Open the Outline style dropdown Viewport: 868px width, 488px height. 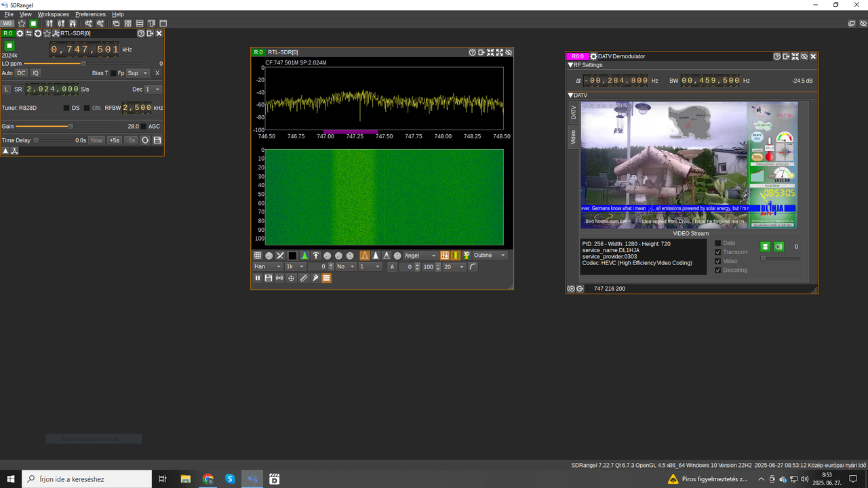point(490,256)
